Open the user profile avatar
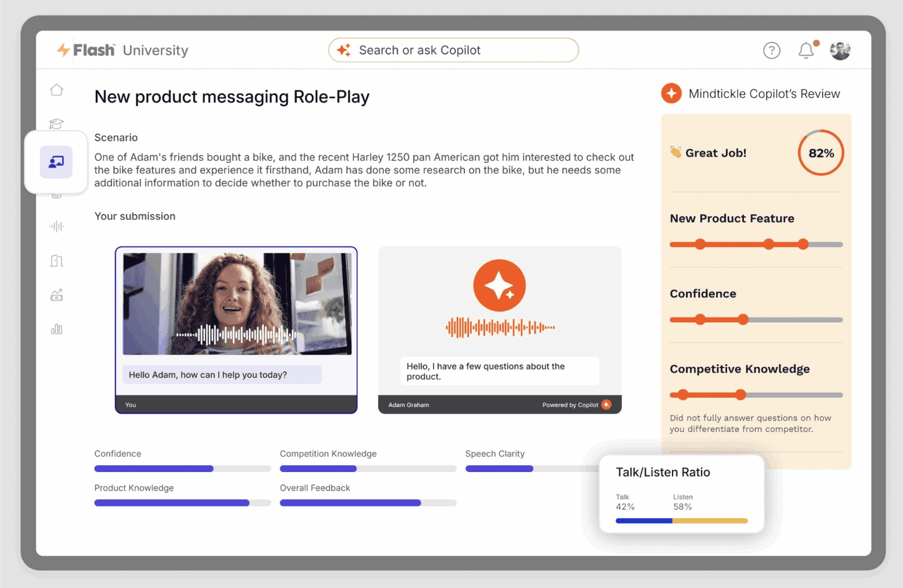This screenshot has width=903, height=588. (x=840, y=50)
